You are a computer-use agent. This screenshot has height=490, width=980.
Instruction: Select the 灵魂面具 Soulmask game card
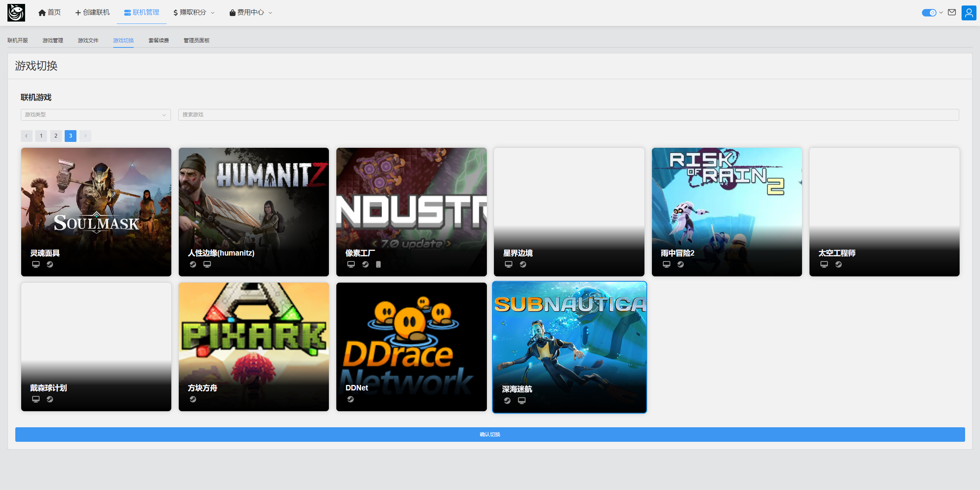tap(96, 212)
